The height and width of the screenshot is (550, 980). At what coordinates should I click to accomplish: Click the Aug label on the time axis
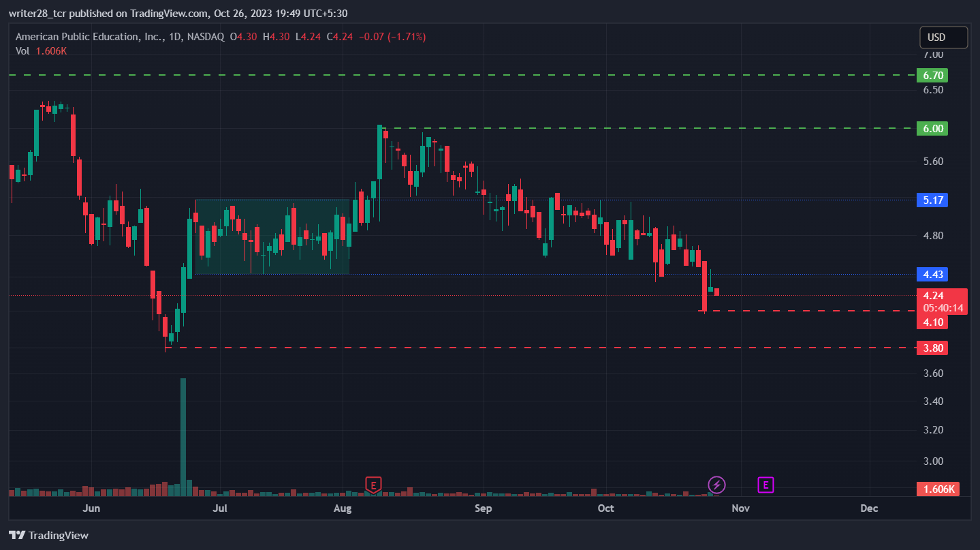click(x=343, y=508)
